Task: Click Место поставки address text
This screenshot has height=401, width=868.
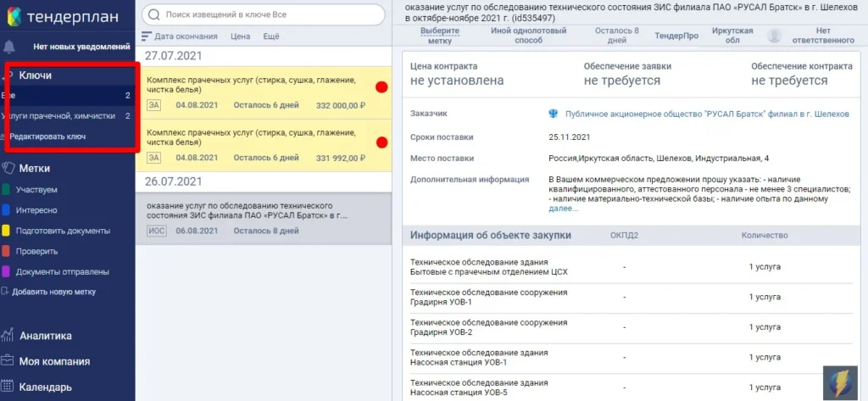Action: [659, 159]
